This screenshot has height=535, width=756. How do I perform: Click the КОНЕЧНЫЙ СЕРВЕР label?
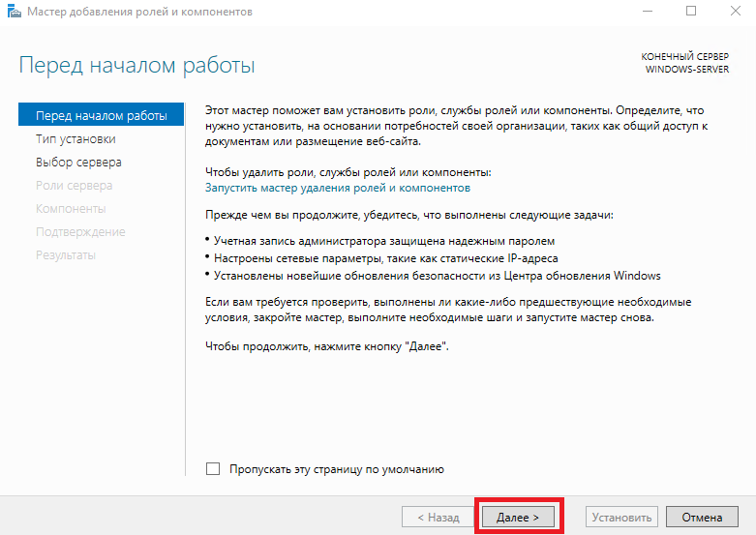(x=684, y=56)
